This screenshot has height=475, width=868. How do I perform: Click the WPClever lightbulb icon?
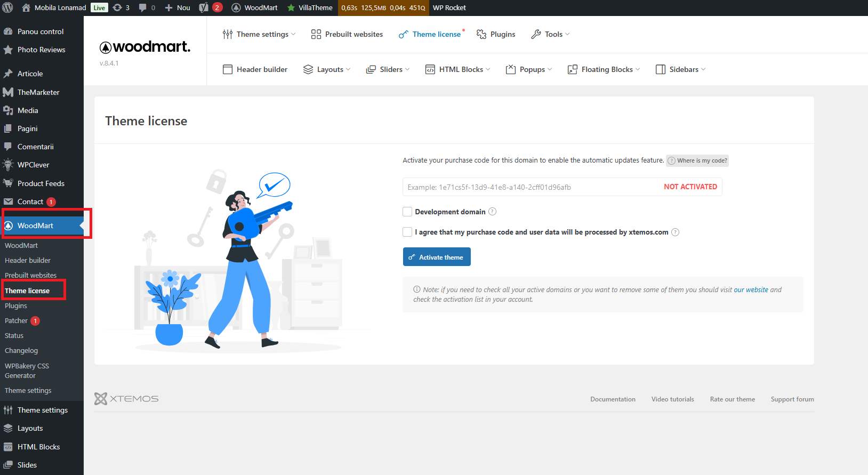(8, 165)
